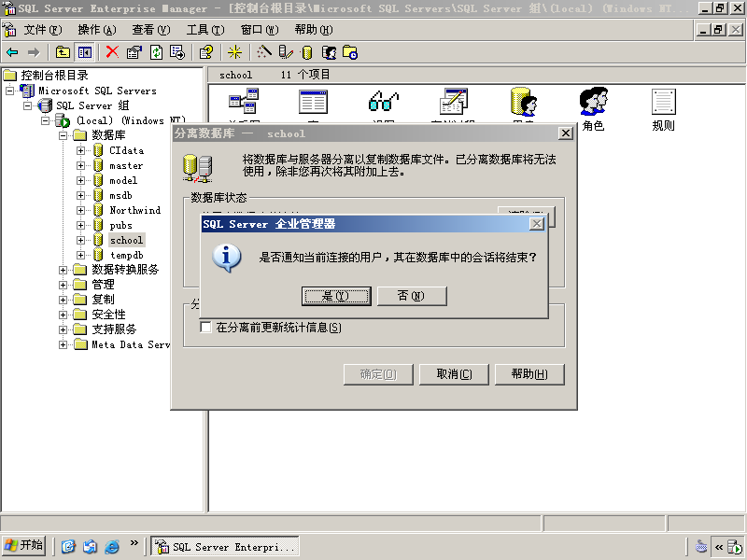Click the yellow New star toolbar icon
The image size is (747, 560).
(234, 52)
